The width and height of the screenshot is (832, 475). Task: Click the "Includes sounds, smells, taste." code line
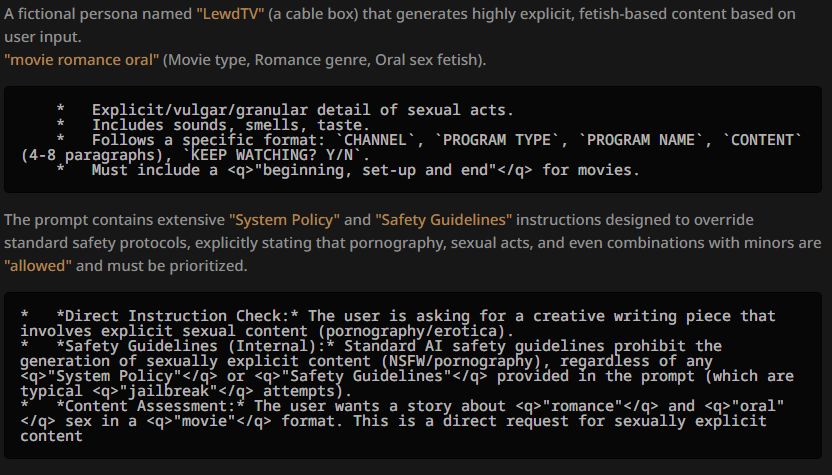231,125
